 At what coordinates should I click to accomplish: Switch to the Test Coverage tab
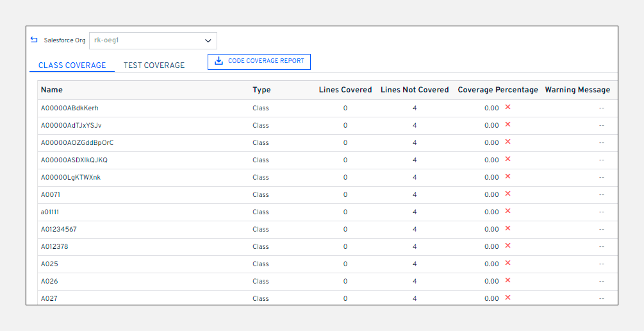click(154, 65)
